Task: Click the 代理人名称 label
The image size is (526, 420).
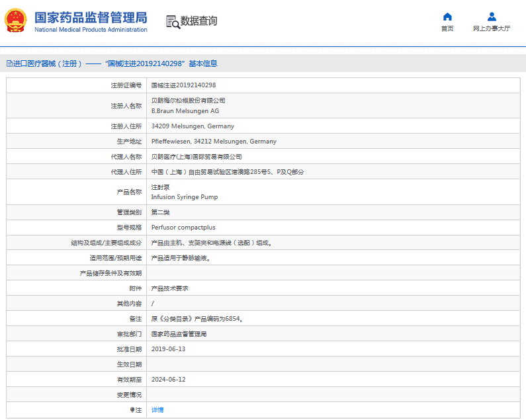Action: [x=126, y=157]
